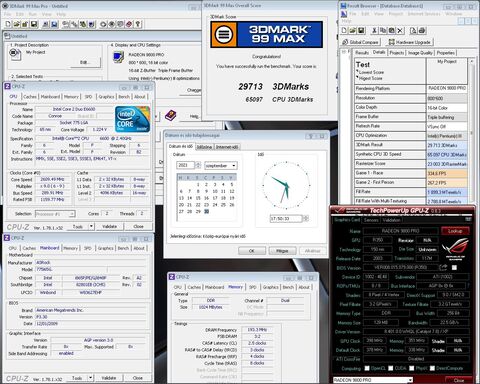This screenshot has width=480, height=384.
Task: Click floppy Save icon in 3DMark toolbar
Action: coord(33,24)
